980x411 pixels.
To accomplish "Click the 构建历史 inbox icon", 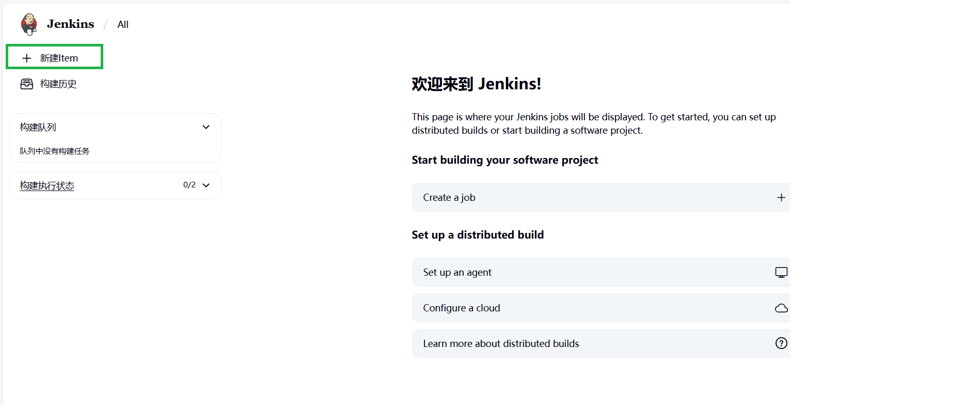I will click(27, 84).
